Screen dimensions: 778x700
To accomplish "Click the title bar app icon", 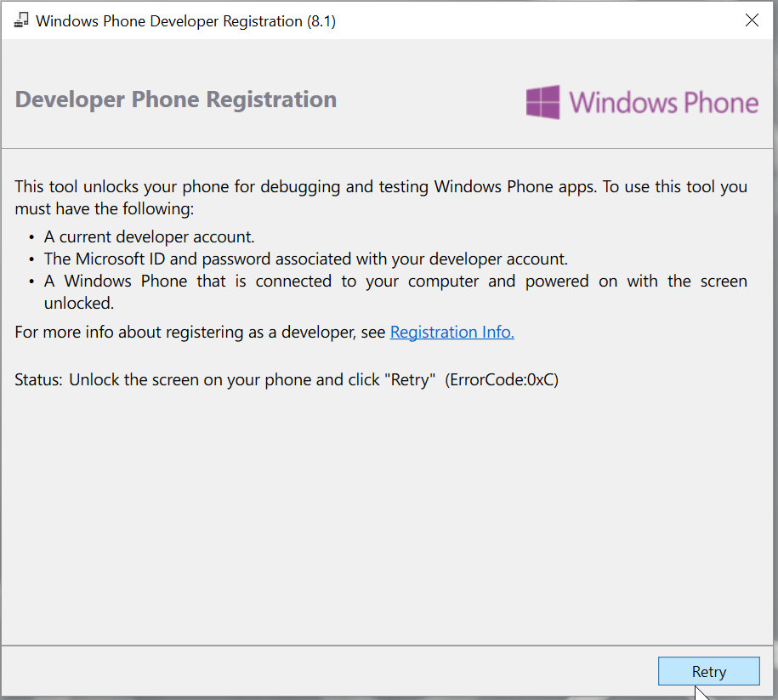I will tap(21, 20).
